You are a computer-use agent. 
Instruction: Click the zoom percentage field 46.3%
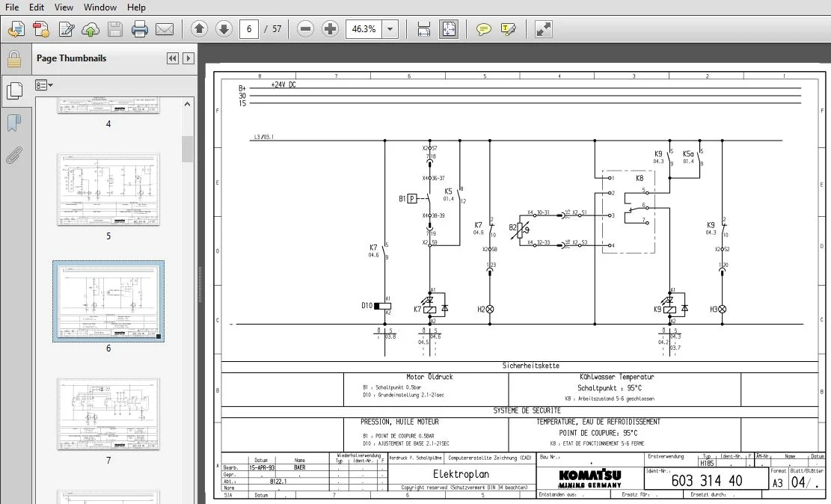(x=364, y=29)
